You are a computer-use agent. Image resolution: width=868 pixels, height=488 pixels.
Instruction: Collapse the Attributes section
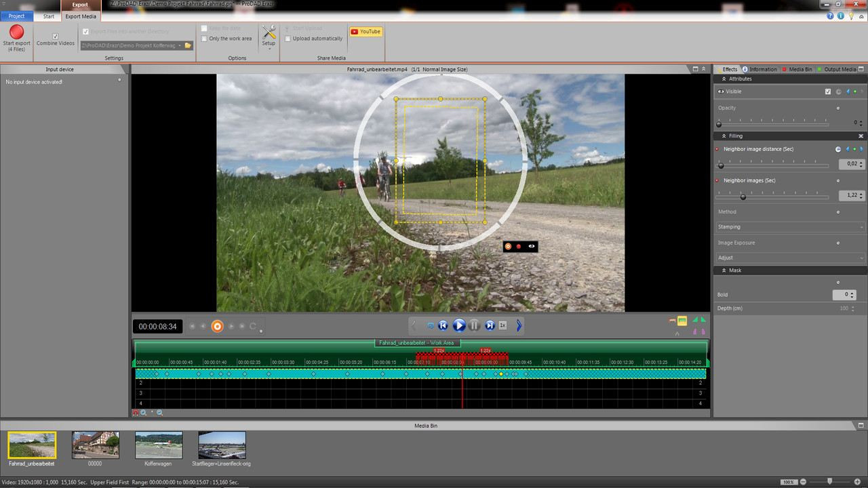724,79
